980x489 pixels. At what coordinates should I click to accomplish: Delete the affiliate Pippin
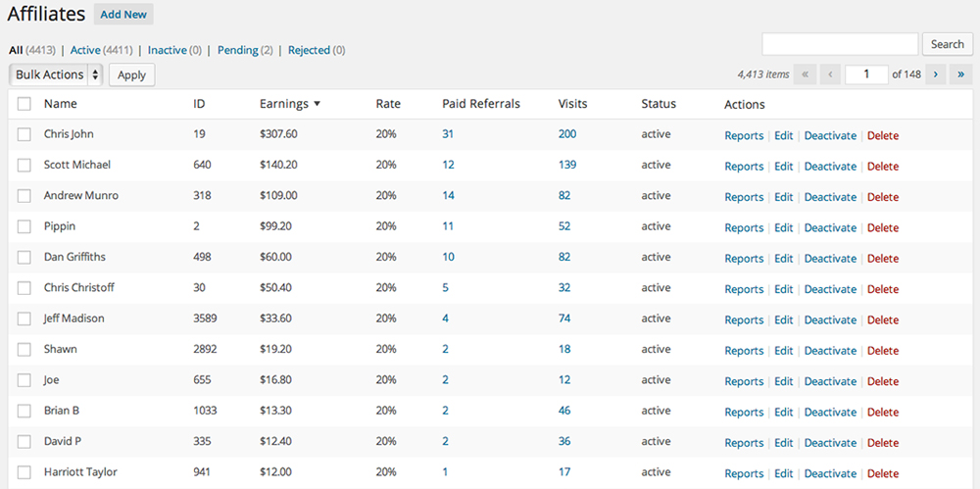tap(882, 228)
